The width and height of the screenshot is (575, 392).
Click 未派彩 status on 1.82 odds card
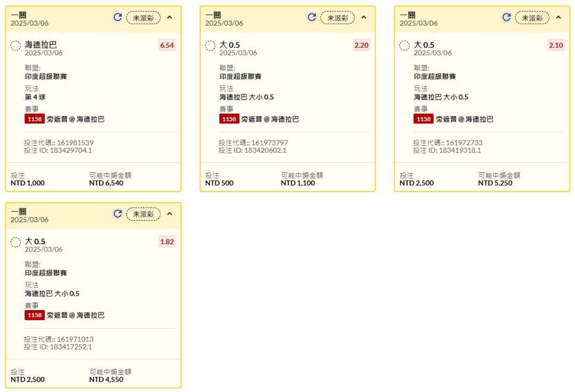pyautogui.click(x=143, y=214)
